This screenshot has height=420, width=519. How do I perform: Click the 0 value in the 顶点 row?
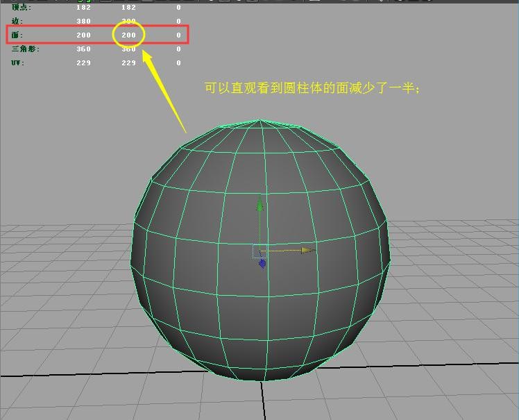click(178, 7)
